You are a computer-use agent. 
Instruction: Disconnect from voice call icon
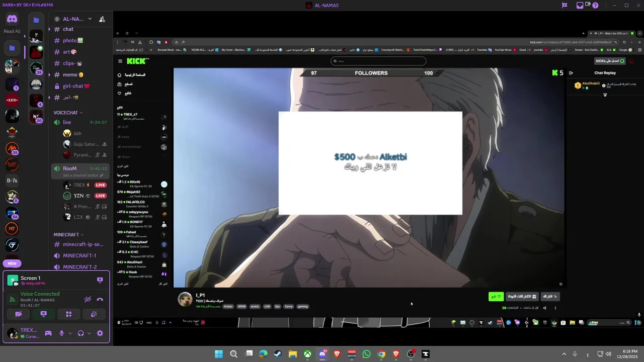coord(100,299)
